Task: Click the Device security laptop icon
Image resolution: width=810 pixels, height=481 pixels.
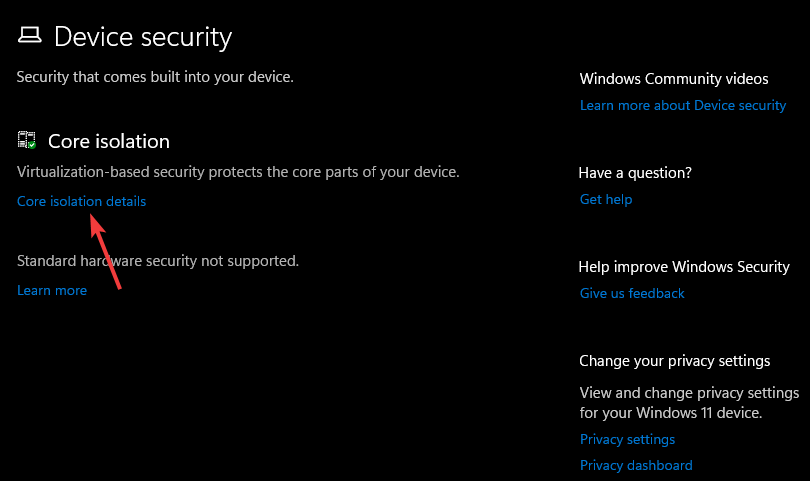Action: point(29,37)
